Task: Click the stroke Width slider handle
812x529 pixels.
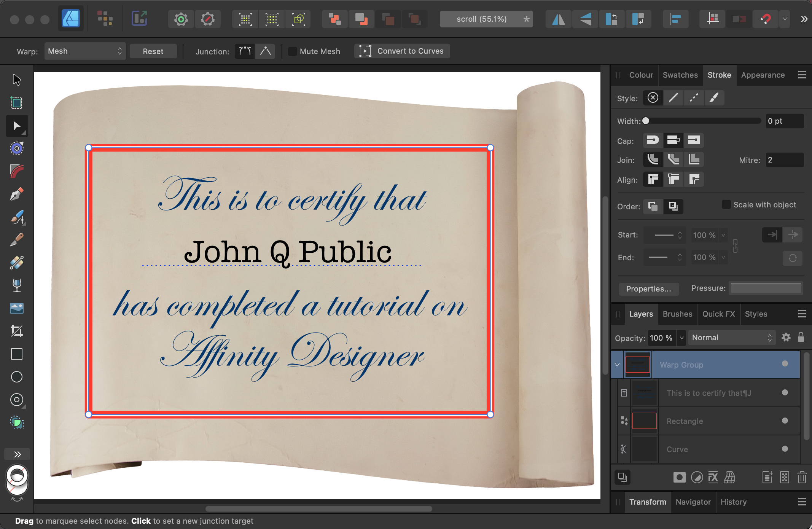Action: [646, 121]
